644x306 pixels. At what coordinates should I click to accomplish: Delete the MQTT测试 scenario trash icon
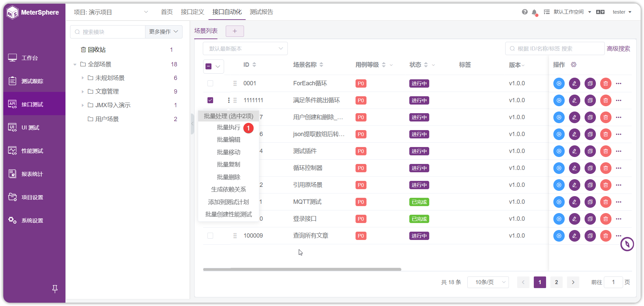coord(606,202)
